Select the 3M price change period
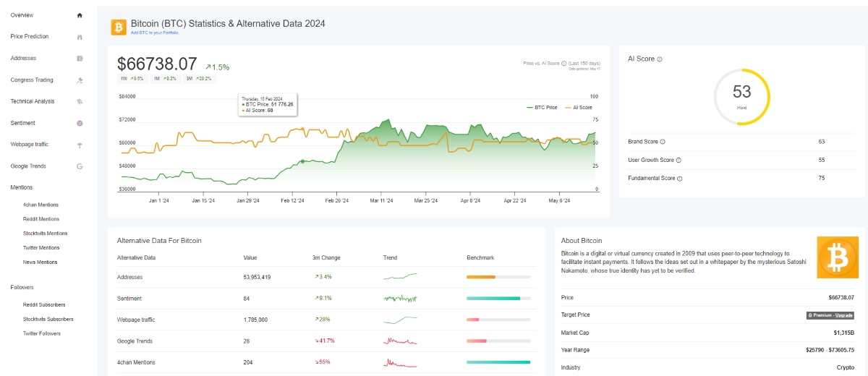 (199, 78)
